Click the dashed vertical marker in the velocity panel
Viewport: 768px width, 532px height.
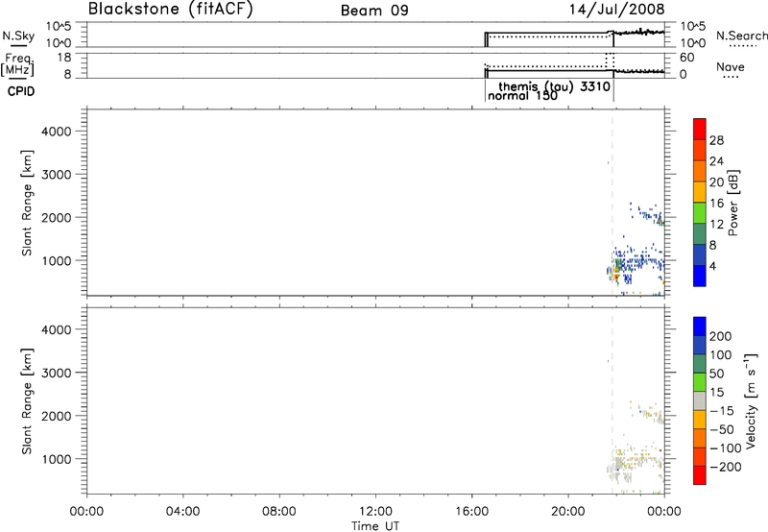point(612,401)
